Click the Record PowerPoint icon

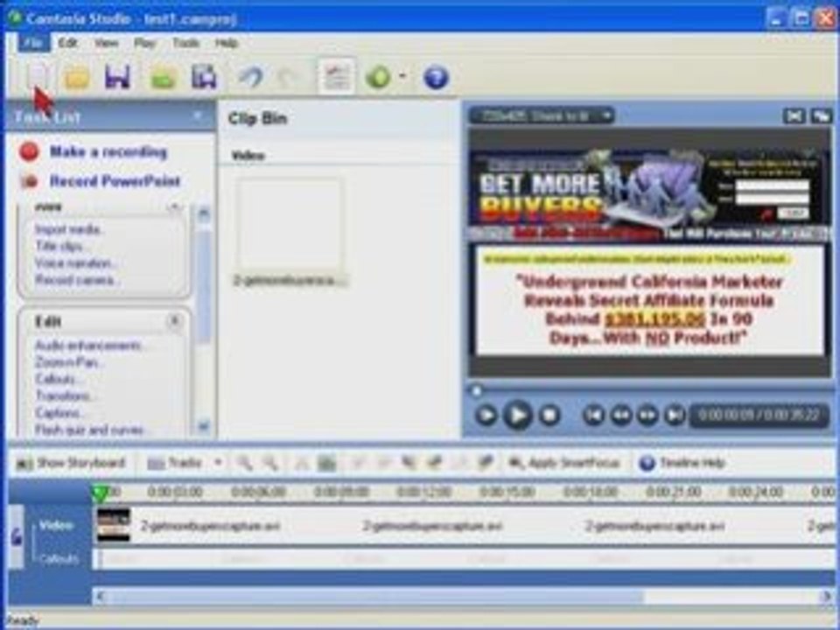[x=30, y=182]
